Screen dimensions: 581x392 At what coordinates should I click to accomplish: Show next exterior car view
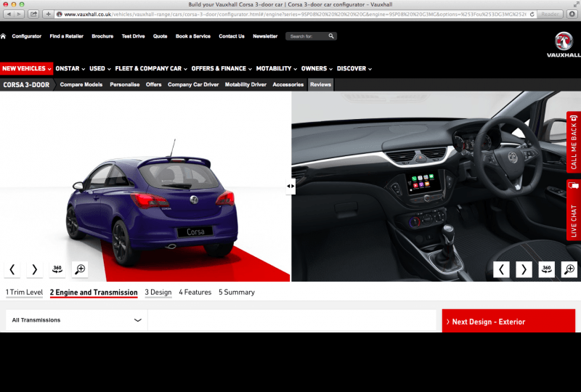point(34,269)
